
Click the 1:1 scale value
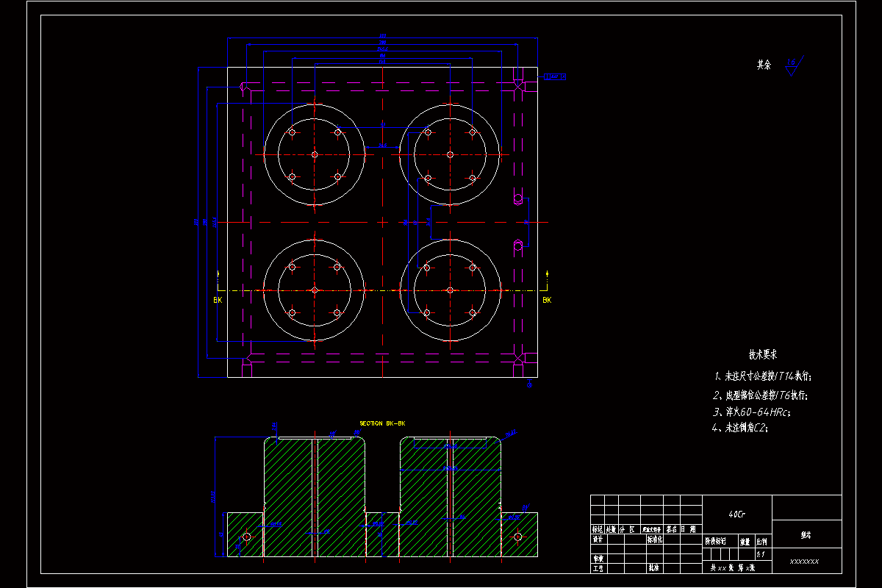tap(761, 555)
